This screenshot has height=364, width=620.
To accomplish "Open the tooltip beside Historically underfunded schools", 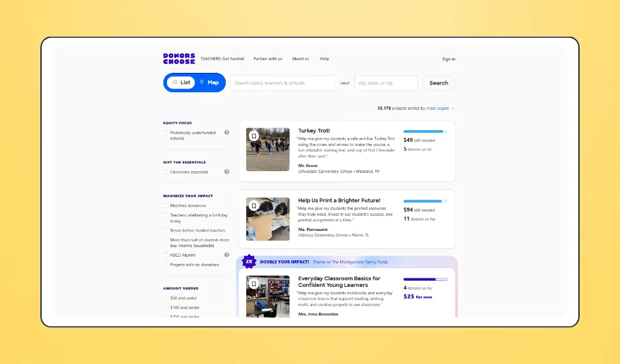I will point(227,131).
